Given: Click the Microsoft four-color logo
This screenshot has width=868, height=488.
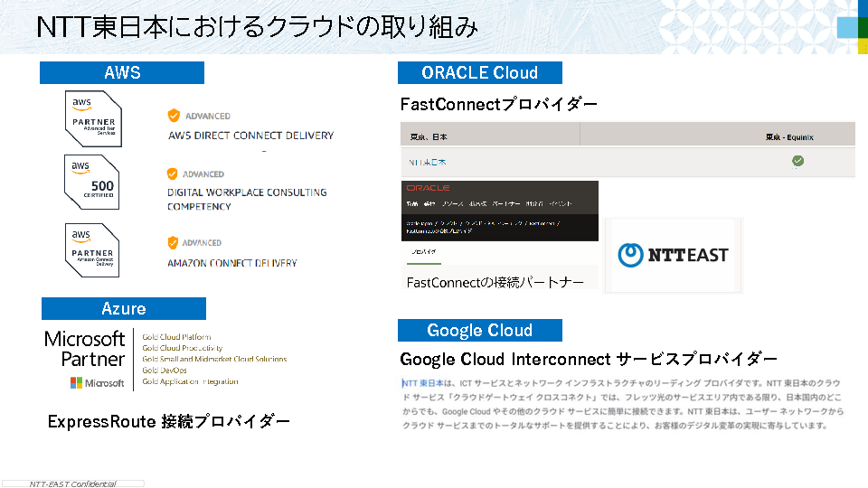Looking at the screenshot, I should coord(77,383).
